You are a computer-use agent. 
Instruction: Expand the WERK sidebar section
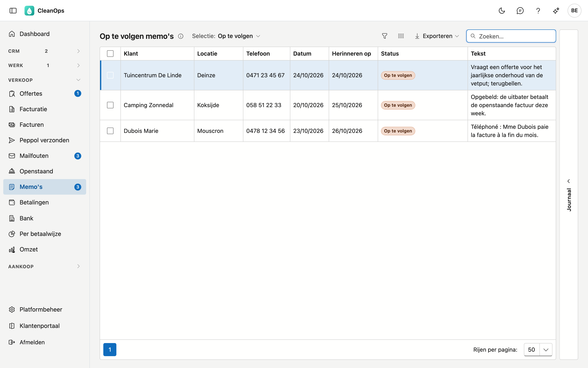click(45, 65)
